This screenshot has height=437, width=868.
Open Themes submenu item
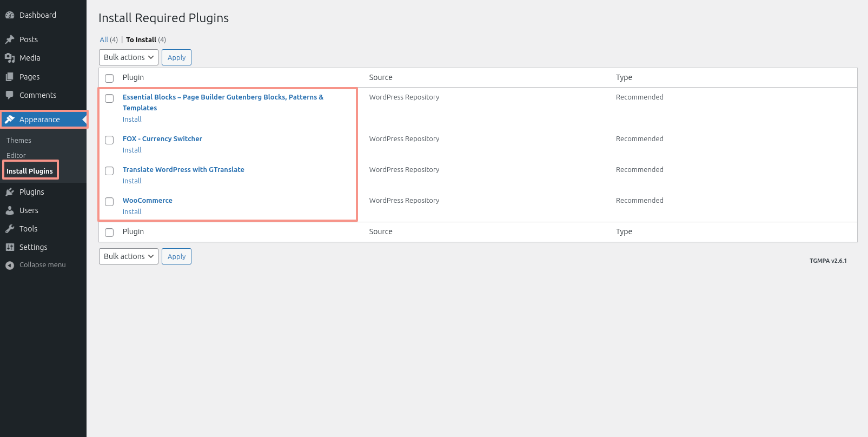19,140
